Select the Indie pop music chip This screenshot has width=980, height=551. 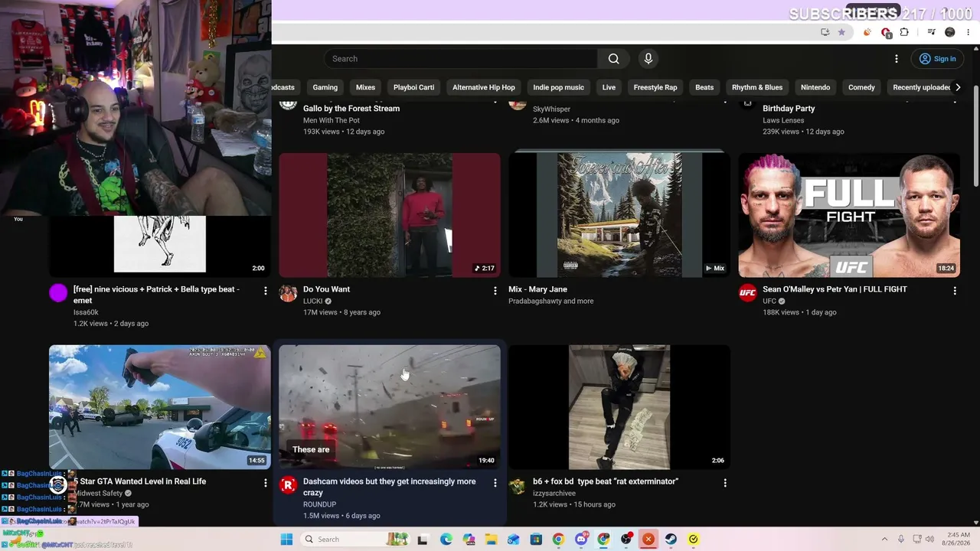[558, 87]
